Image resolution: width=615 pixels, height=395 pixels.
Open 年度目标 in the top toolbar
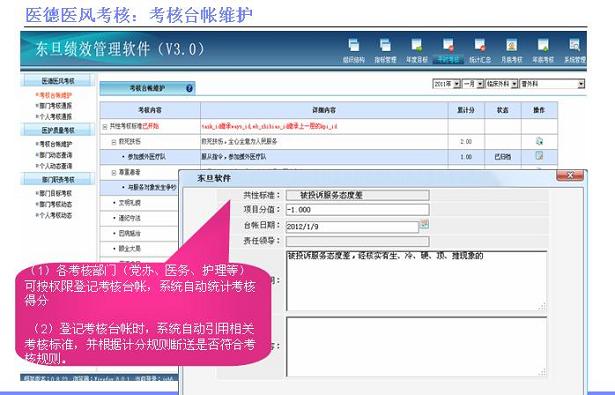tap(417, 50)
